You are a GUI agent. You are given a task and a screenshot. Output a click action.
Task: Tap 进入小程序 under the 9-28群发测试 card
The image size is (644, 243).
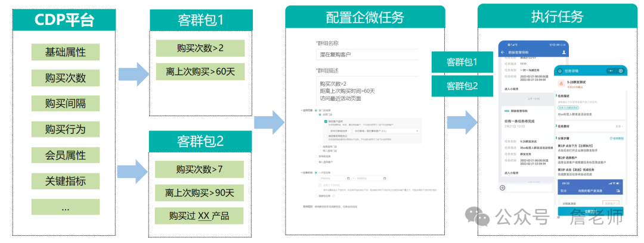(512, 173)
